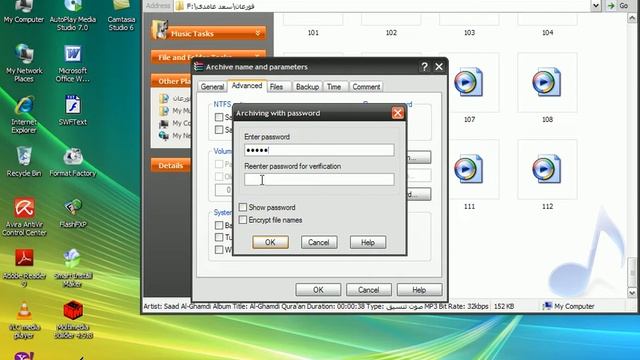Open Internet Explorer desktop icon
Image resolution: width=640 pixels, height=360 pixels.
(x=24, y=115)
